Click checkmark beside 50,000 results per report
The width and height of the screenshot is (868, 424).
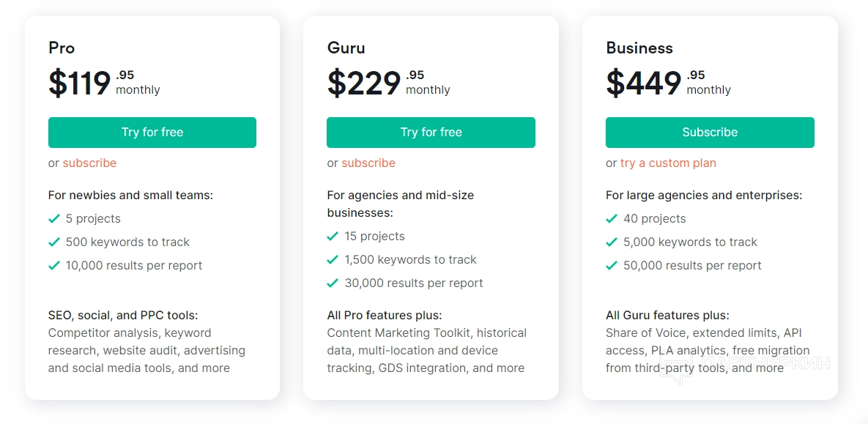point(612,266)
